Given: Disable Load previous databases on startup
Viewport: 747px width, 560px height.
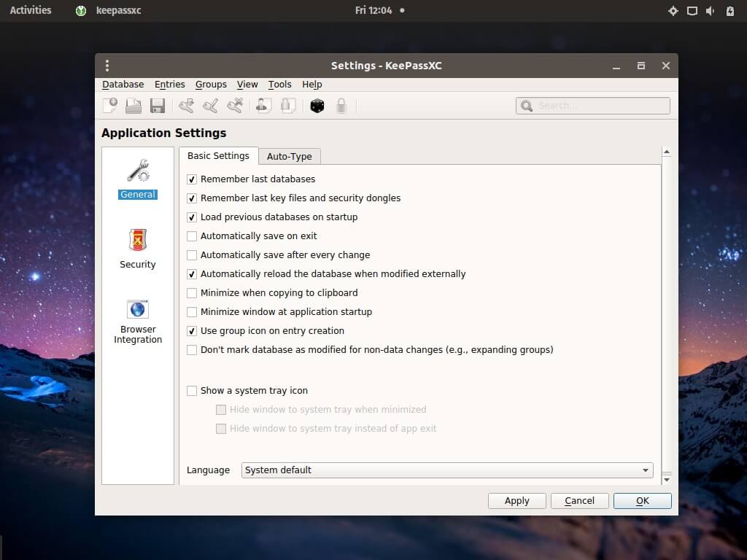Looking at the screenshot, I should pyautogui.click(x=192, y=217).
